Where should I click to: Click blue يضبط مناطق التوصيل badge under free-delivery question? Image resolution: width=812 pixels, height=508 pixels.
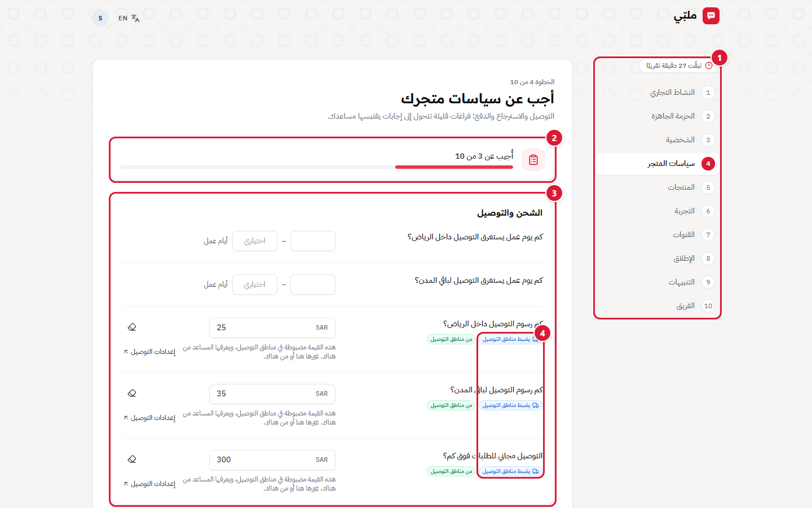(510, 471)
